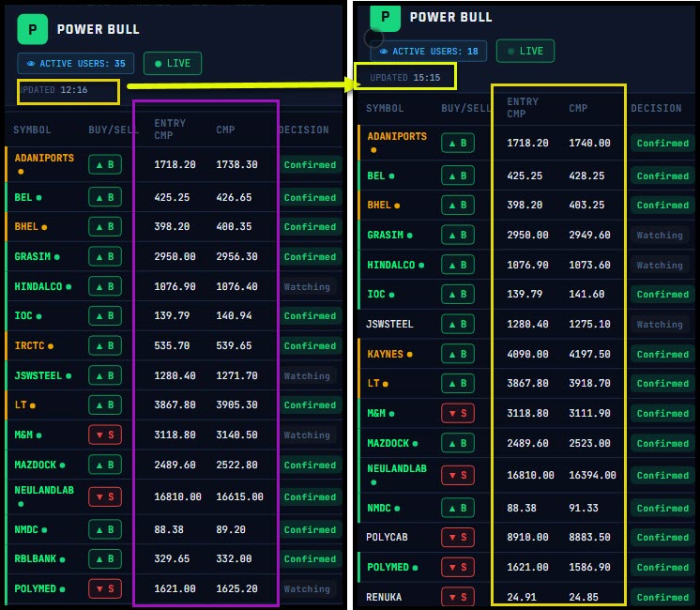Click the LIVE indicator in left panel
The width and height of the screenshot is (700, 610).
click(x=173, y=64)
